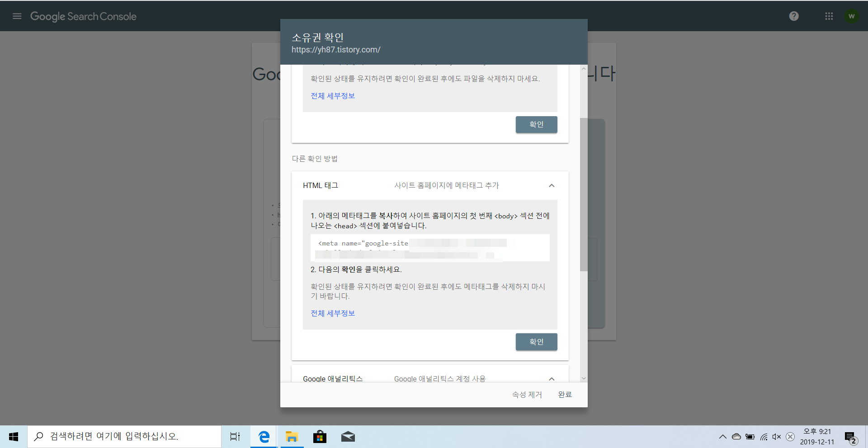Click the 완료 button

[565, 395]
